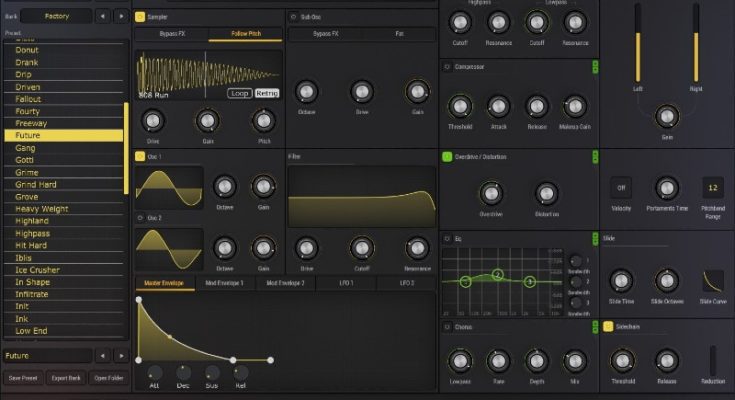Click the Overdrive knob
Image resolution: width=735 pixels, height=400 pixels.
coord(490,193)
